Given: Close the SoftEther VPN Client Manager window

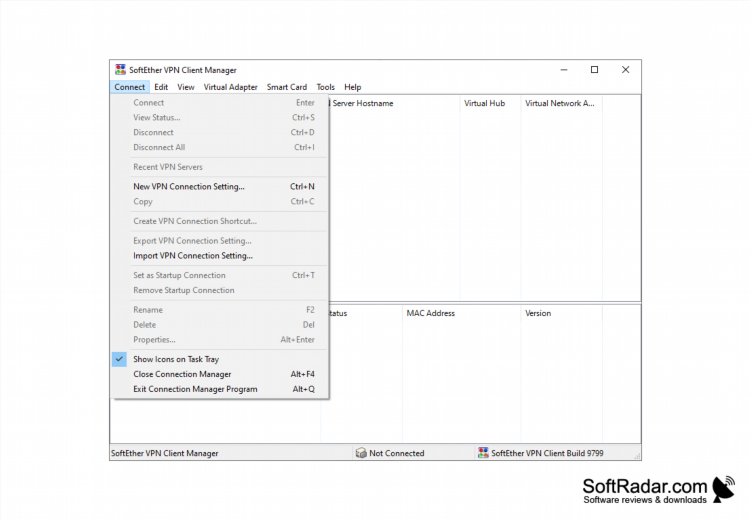Looking at the screenshot, I should point(625,70).
